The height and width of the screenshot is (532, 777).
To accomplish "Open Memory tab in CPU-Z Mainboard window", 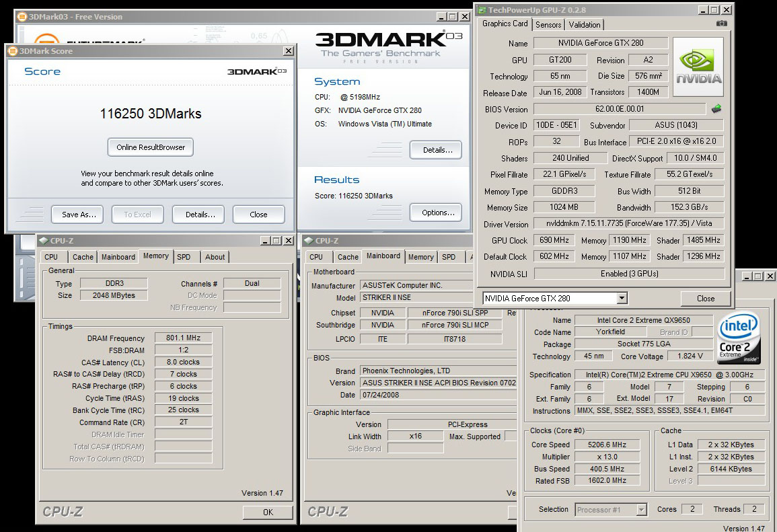I will point(420,257).
